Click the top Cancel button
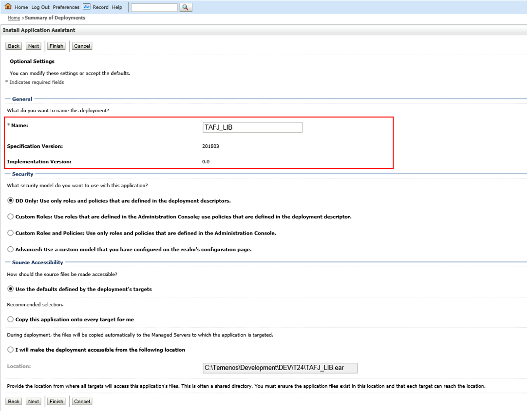The width and height of the screenshot is (532, 414). 82,46
